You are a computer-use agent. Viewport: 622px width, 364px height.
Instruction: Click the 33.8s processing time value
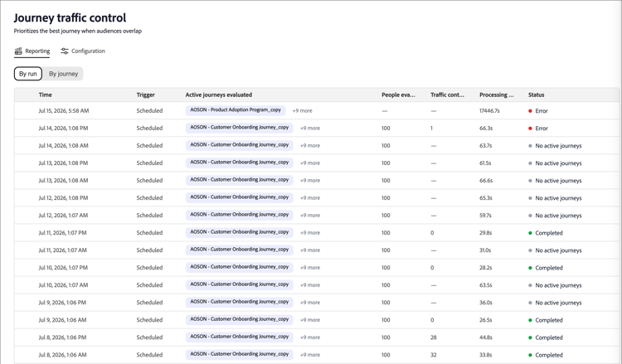485,355
